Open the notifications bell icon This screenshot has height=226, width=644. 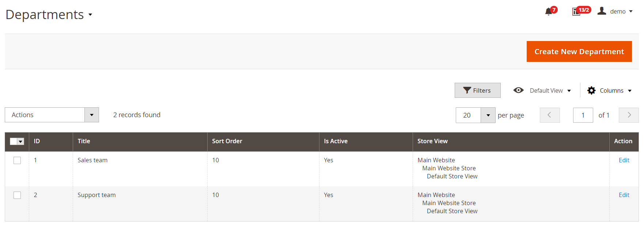coord(549,12)
